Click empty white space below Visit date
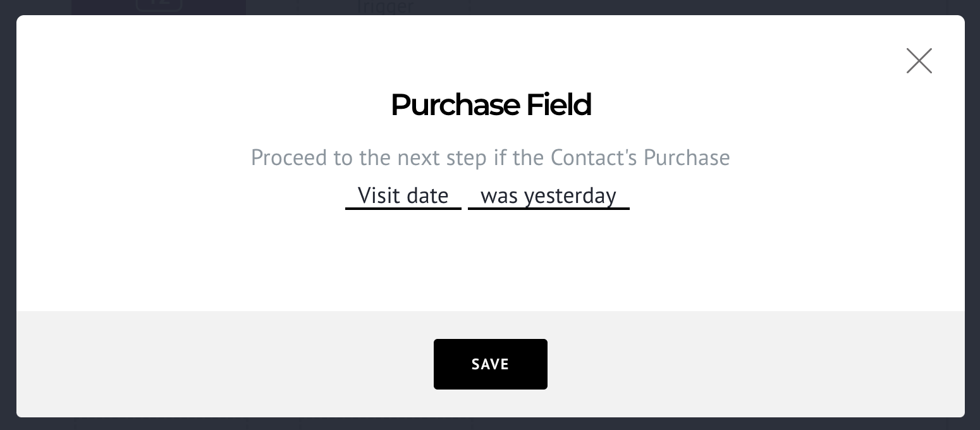This screenshot has height=430, width=980. pyautogui.click(x=403, y=259)
